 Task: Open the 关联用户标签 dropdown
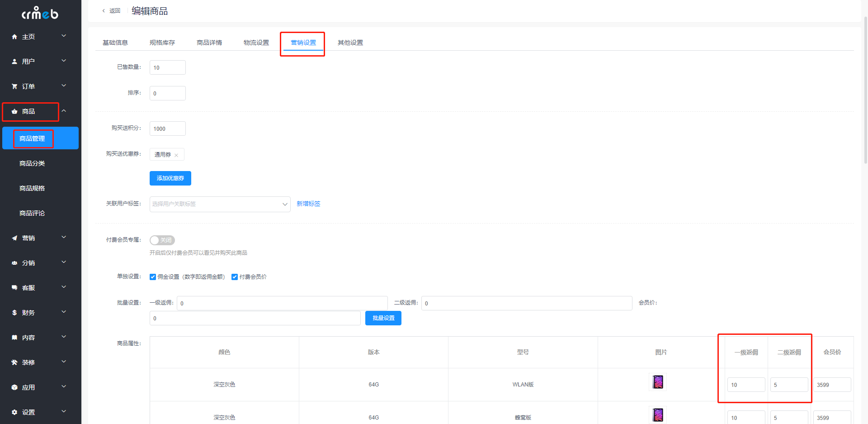tap(220, 204)
